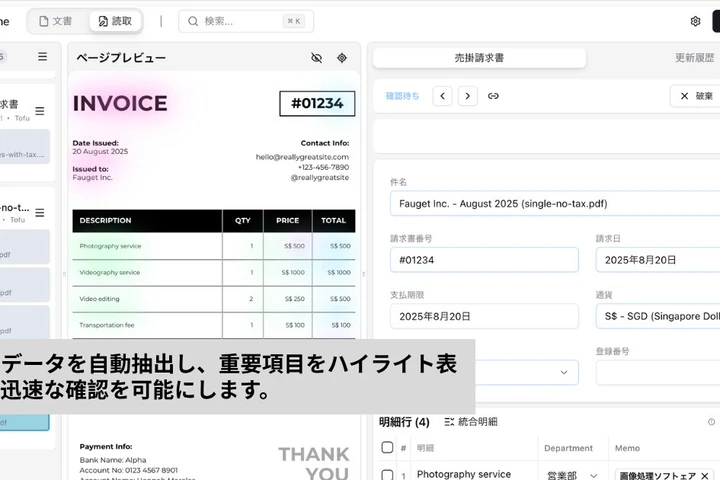Click Photography service in the 明細 table
Viewport: 720px width, 480px height.
click(464, 474)
